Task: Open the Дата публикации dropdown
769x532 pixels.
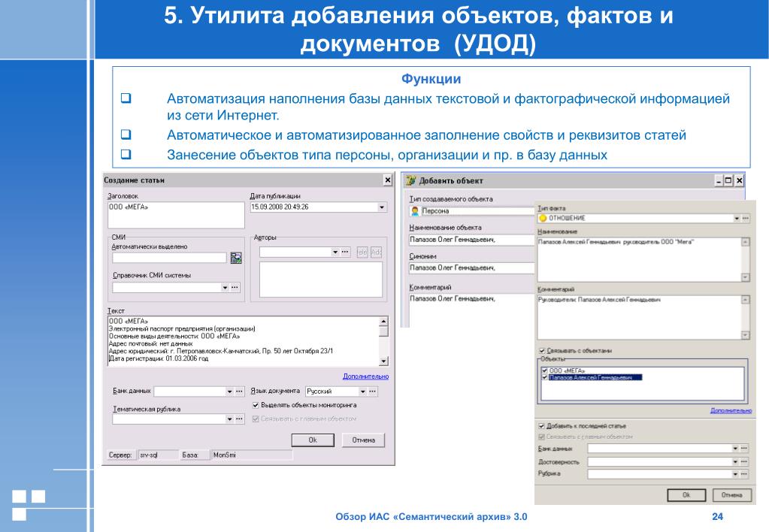Action: click(x=382, y=207)
